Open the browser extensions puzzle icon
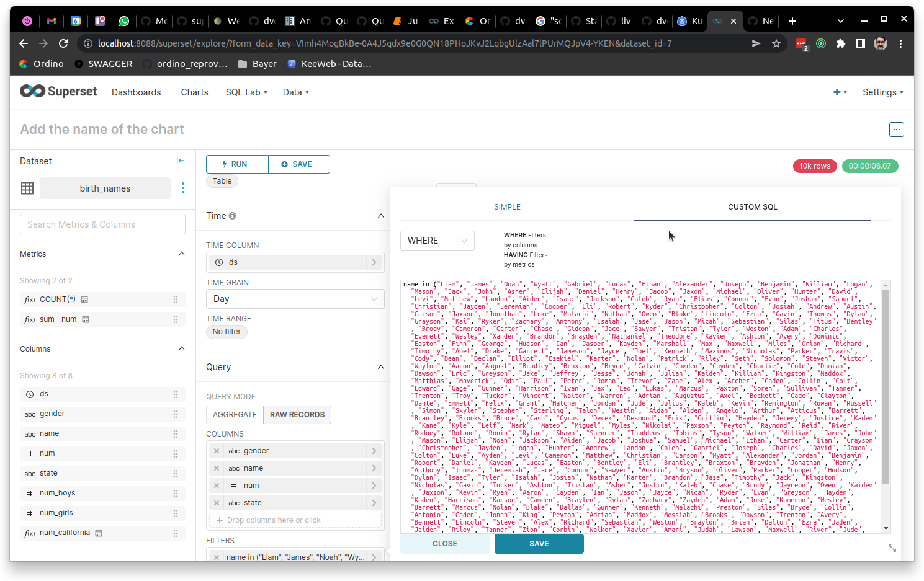 tap(841, 43)
